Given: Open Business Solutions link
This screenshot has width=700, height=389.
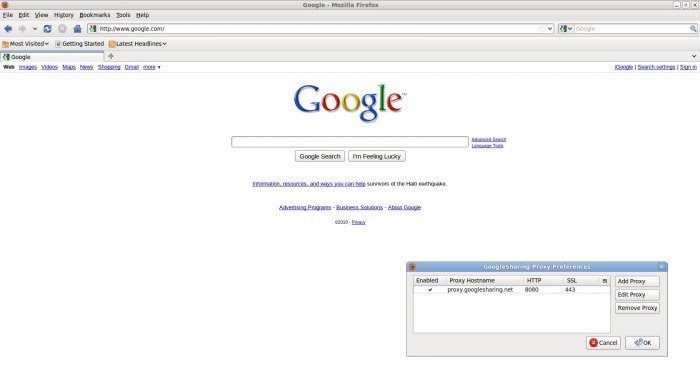Looking at the screenshot, I should pos(359,207).
